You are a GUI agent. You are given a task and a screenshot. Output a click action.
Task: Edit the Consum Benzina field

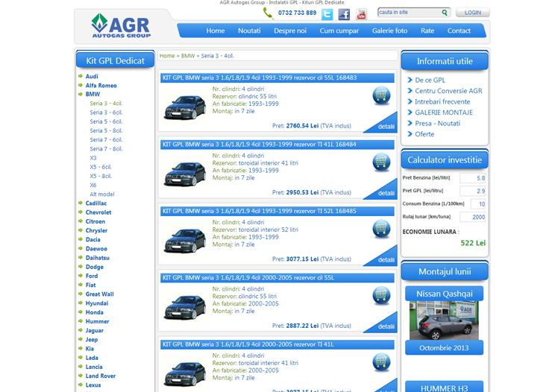click(x=477, y=204)
